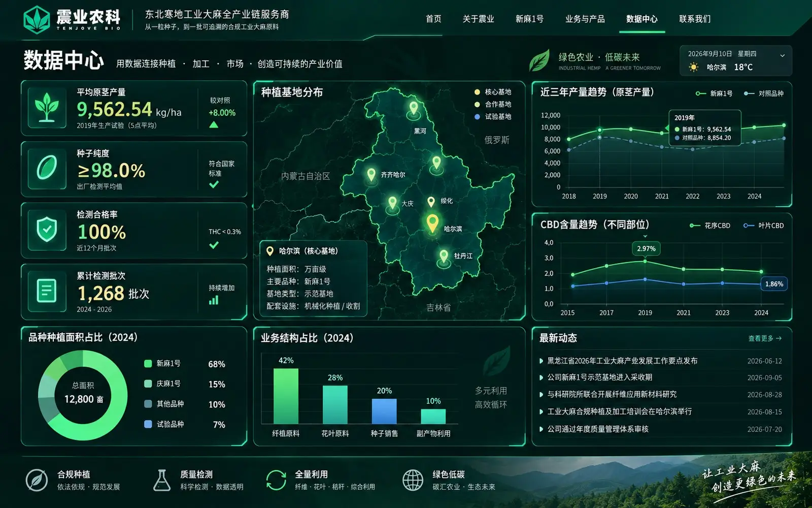812x508 pixels.
Task: Select the 数据中心 navigation tab
Action: tap(641, 19)
